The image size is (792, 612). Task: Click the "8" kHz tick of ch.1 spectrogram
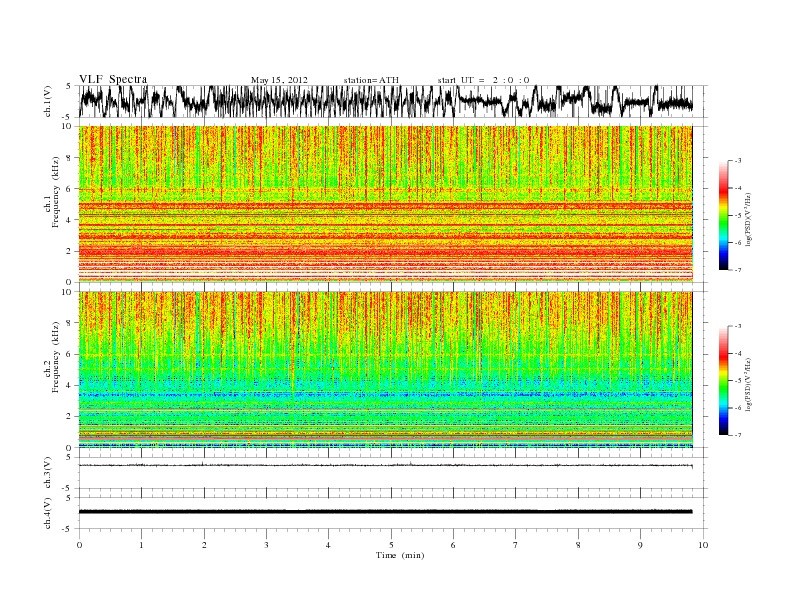tap(70, 158)
